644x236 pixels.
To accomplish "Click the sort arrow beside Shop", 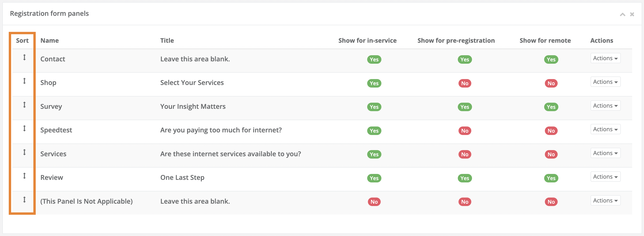I will pyautogui.click(x=24, y=81).
